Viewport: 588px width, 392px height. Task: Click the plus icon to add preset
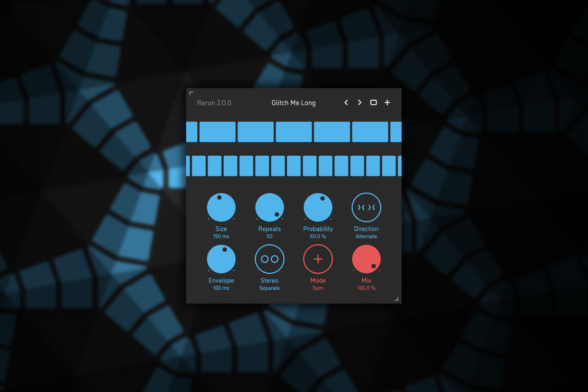(x=387, y=103)
